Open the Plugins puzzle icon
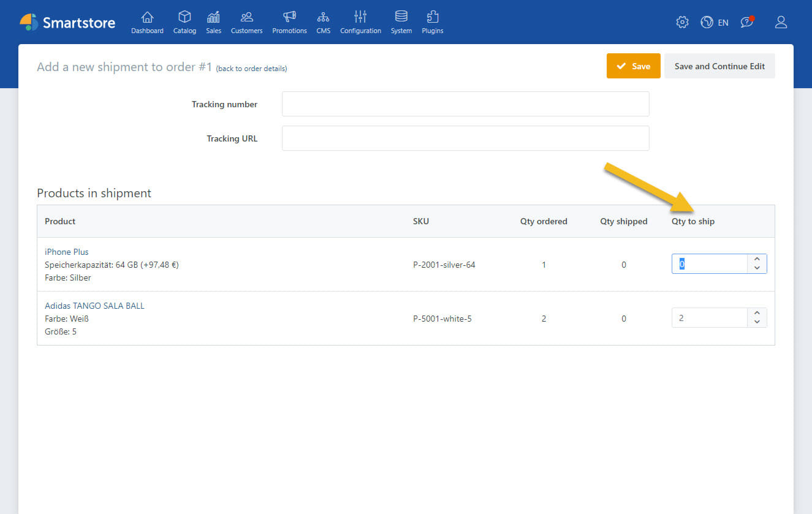The width and height of the screenshot is (812, 514). coord(432,17)
